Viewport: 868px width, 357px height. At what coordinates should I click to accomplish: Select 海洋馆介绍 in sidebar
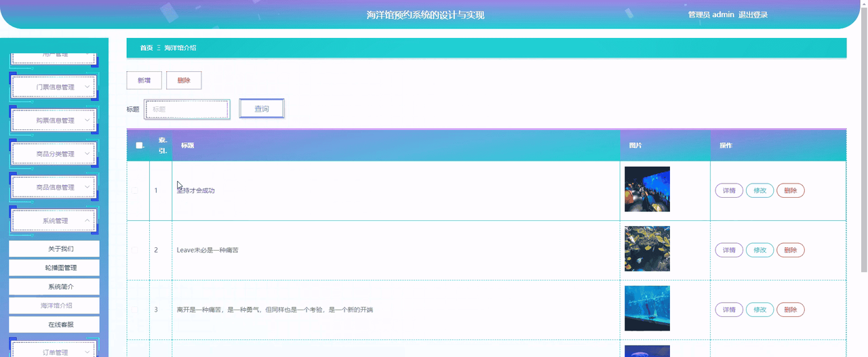point(54,306)
